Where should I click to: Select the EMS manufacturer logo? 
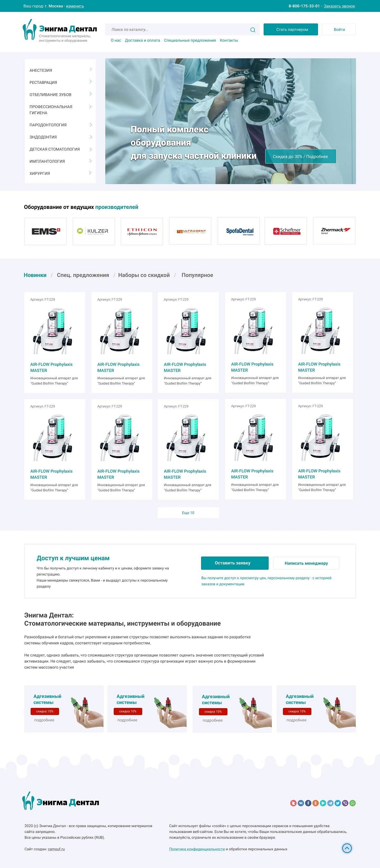pos(46,231)
